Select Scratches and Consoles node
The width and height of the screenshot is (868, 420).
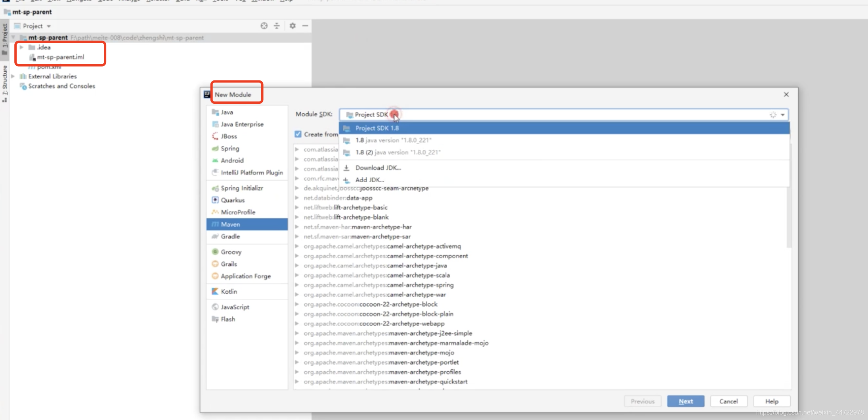61,86
